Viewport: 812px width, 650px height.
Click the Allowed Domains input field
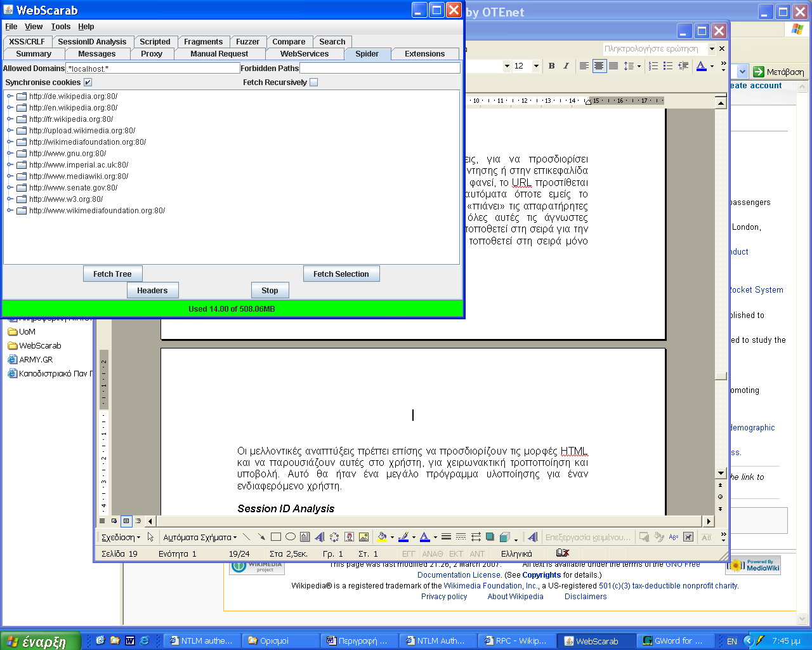[x=153, y=69]
